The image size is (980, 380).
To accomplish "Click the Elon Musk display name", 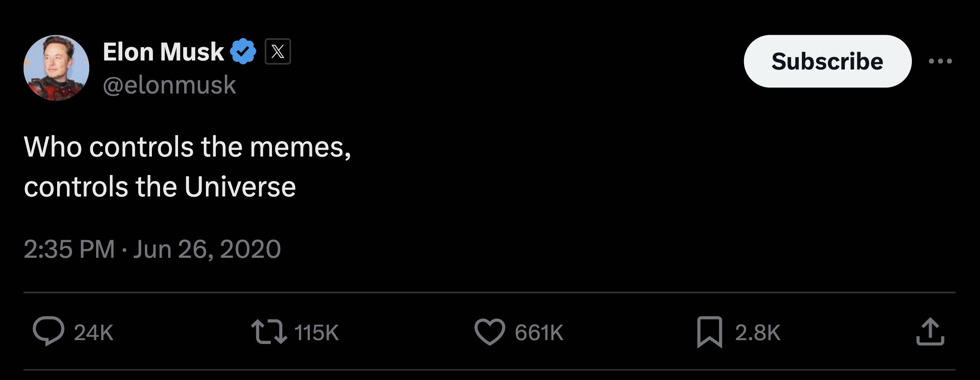I will coord(163,52).
